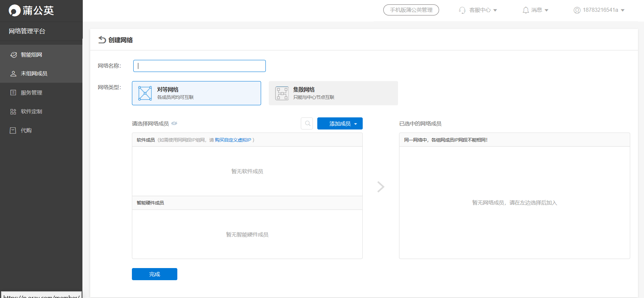
Task: Click the back arrow beside 创建网络
Action: 102,40
